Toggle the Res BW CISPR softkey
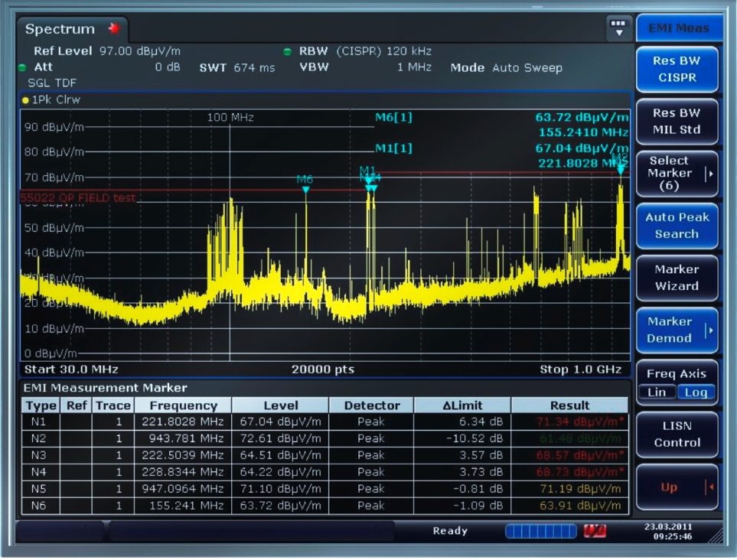Image resolution: width=737 pixels, height=560 pixels. point(677,69)
